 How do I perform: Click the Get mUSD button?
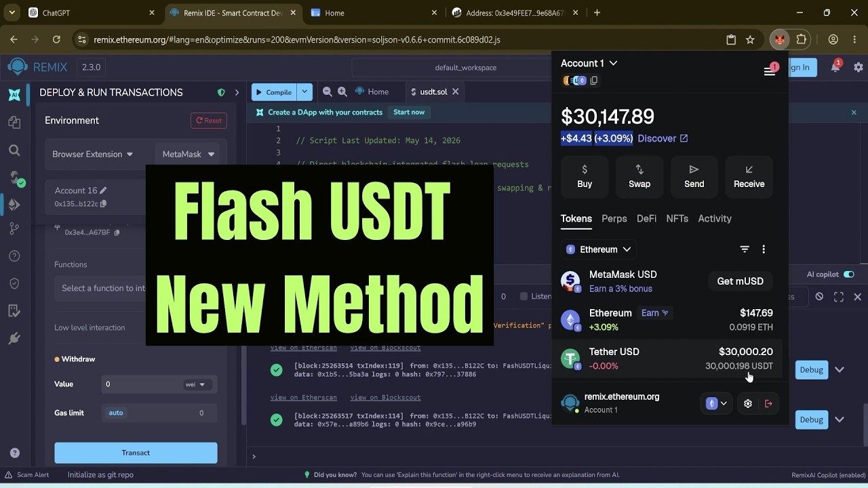(x=740, y=281)
